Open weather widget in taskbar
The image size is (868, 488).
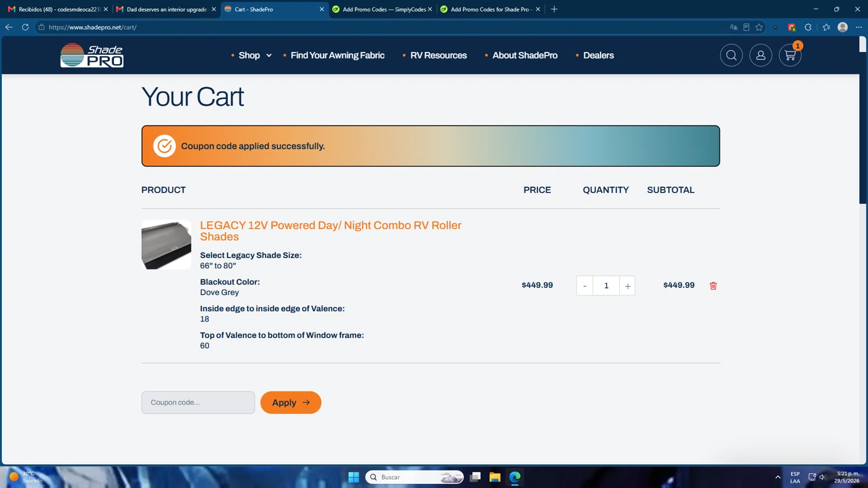(x=26, y=477)
